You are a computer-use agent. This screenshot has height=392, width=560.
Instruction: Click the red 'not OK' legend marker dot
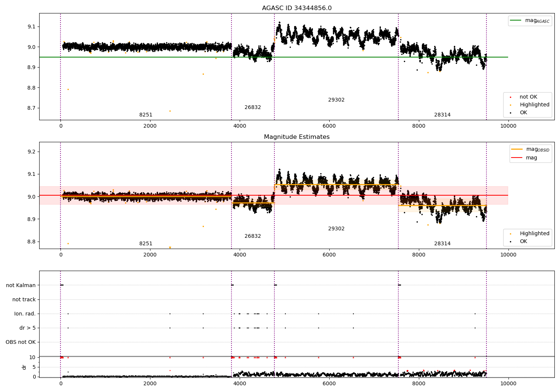(x=510, y=97)
